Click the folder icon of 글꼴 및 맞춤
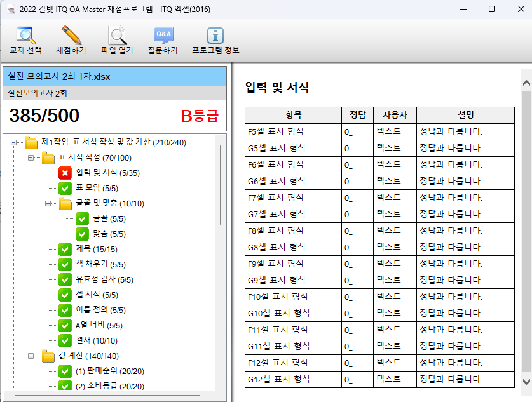Image resolution: width=532 pixels, height=402 pixels. (65, 204)
